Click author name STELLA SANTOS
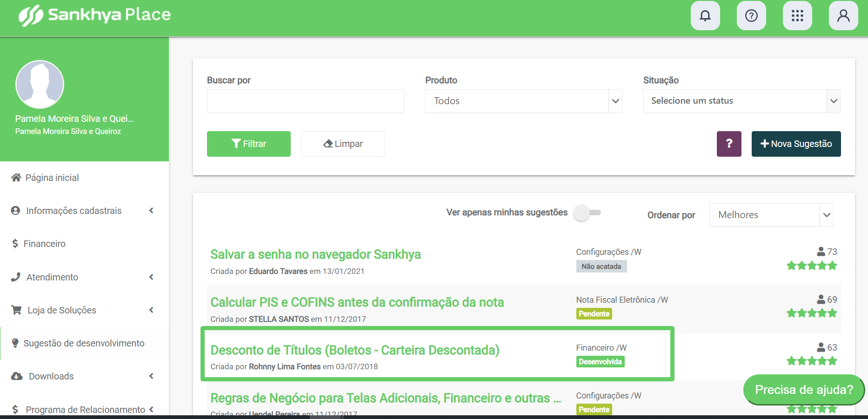 [x=279, y=319]
